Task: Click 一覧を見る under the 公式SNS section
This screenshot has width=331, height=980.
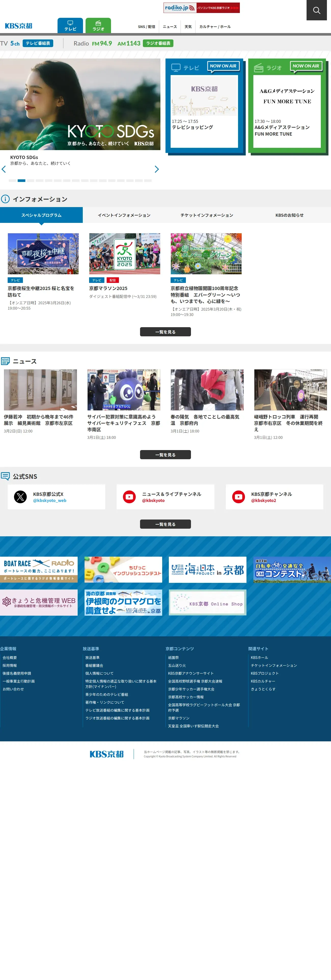Action: [x=165, y=524]
